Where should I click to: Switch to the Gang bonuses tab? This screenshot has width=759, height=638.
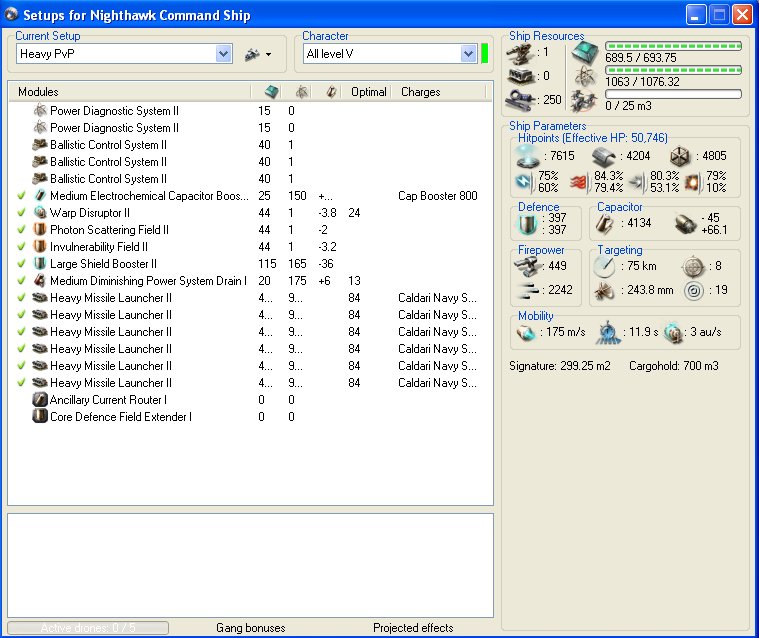[250, 628]
